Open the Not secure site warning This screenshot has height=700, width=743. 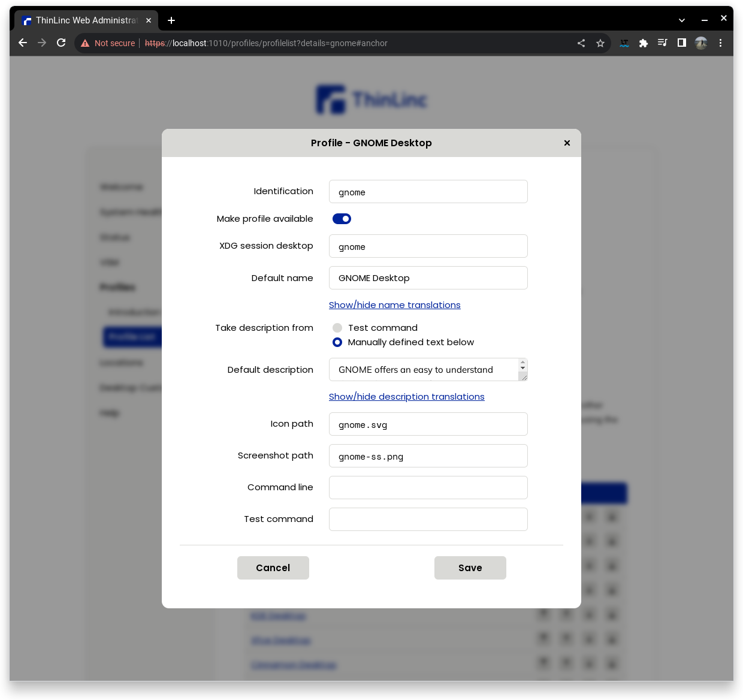point(108,43)
